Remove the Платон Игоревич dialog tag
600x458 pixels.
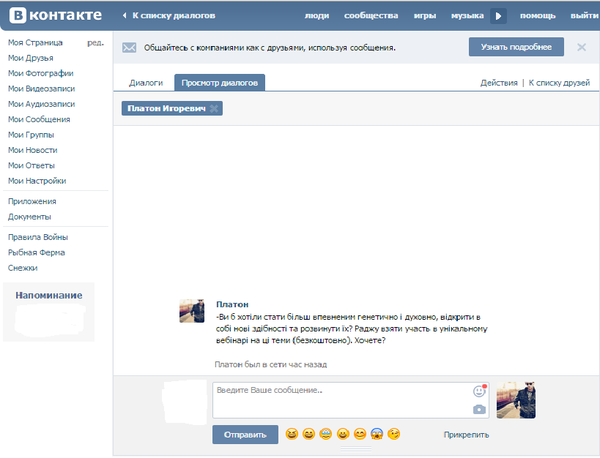pyautogui.click(x=215, y=108)
